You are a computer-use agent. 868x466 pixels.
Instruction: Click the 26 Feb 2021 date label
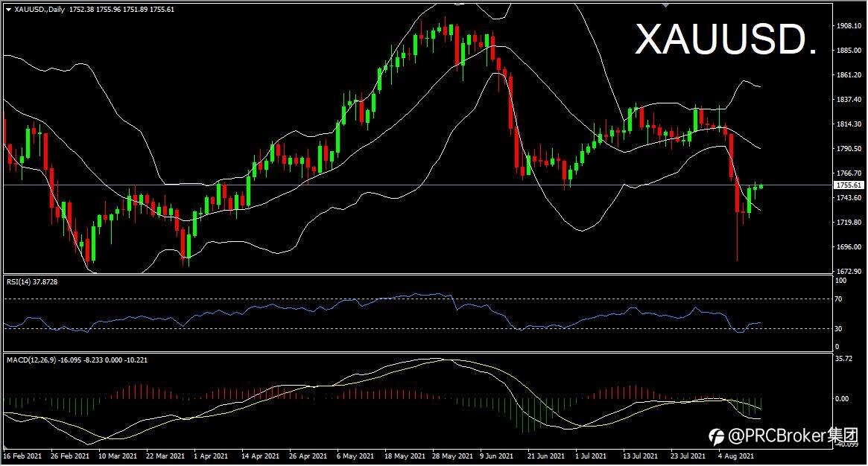(70, 456)
